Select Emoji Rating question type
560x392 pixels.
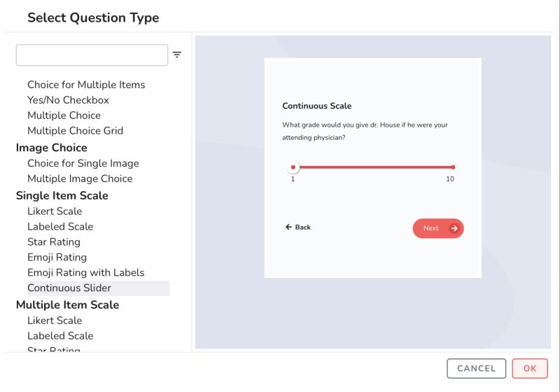57,258
